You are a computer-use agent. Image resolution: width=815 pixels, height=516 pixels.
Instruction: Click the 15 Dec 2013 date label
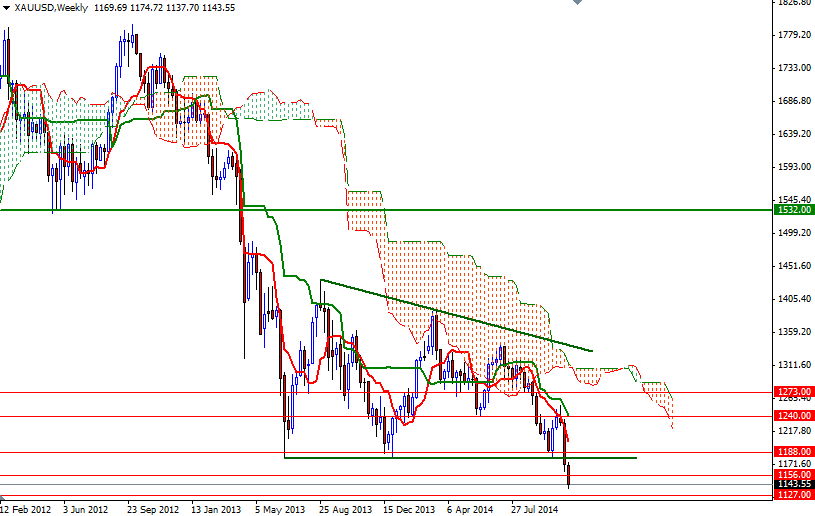coord(409,509)
